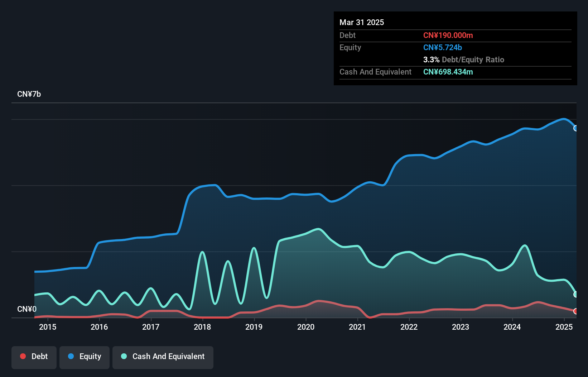Image resolution: width=588 pixels, height=377 pixels.
Task: Click the 2016 x-axis label
Action: pyautogui.click(x=99, y=327)
